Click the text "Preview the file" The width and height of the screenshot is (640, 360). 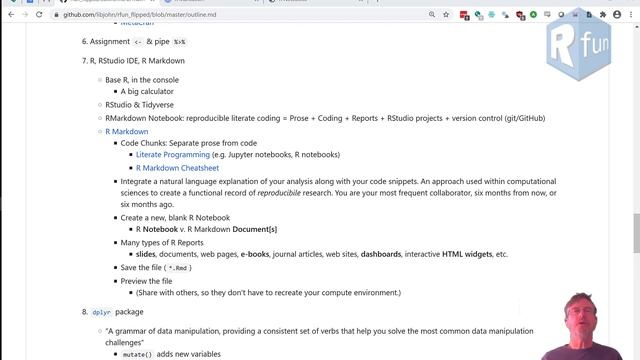pyautogui.click(x=146, y=281)
